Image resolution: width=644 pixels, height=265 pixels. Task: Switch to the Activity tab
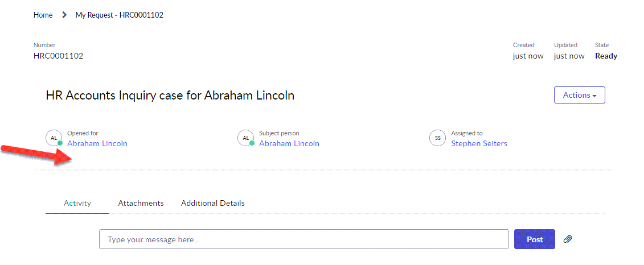click(x=77, y=203)
